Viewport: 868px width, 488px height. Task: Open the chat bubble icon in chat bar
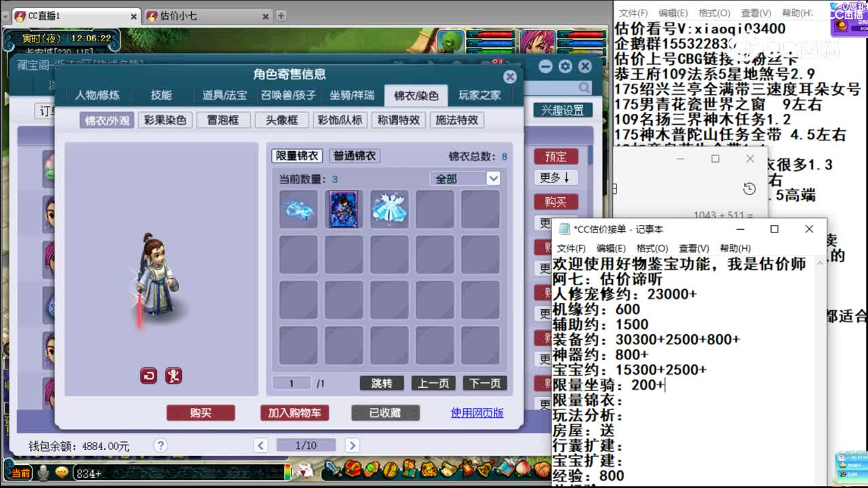[x=62, y=472]
